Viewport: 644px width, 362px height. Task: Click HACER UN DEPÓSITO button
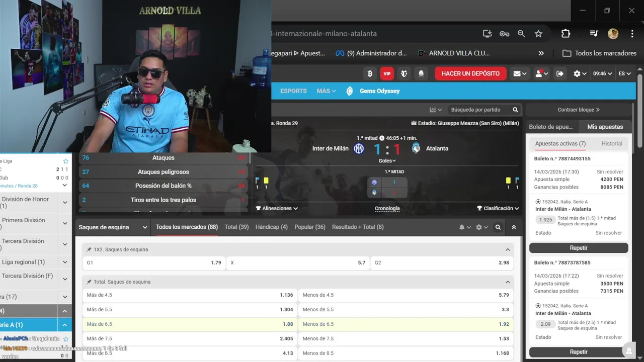[470, 73]
